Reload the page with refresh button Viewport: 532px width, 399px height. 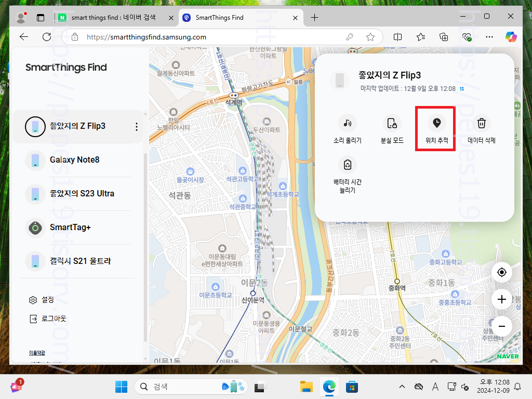(47, 37)
